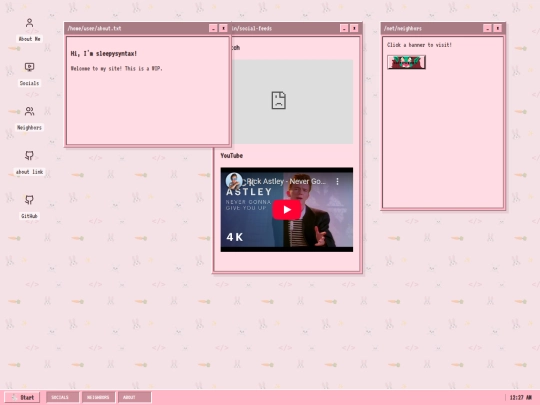Open the Neighbors desktop icon
This screenshot has width=540, height=405.
29,118
